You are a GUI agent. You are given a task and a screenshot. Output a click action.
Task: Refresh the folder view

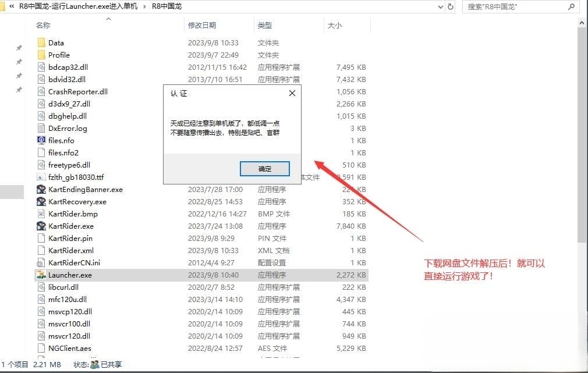451,7
